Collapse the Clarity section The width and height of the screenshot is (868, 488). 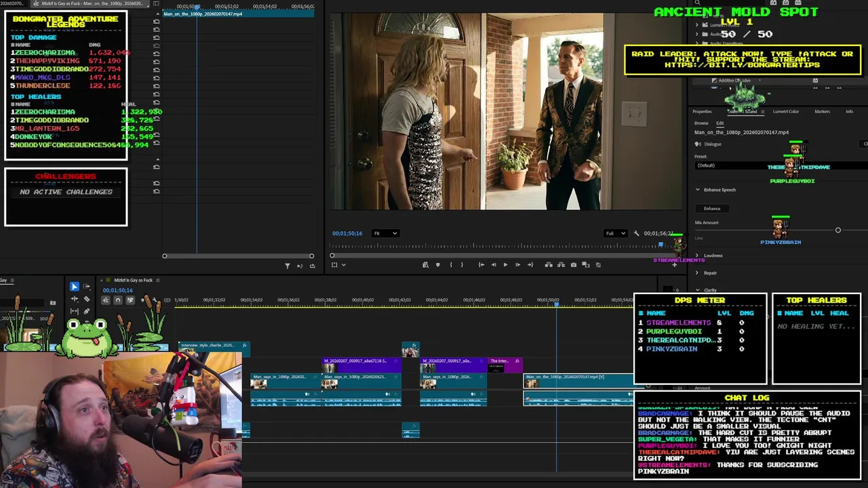point(697,290)
